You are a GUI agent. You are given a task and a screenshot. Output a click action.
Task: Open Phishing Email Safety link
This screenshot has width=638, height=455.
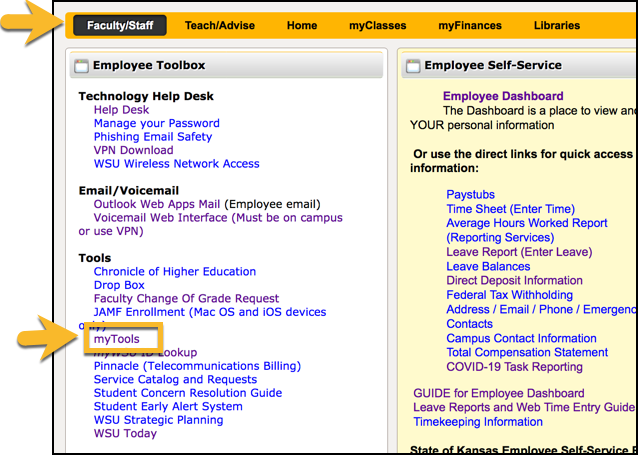click(153, 137)
